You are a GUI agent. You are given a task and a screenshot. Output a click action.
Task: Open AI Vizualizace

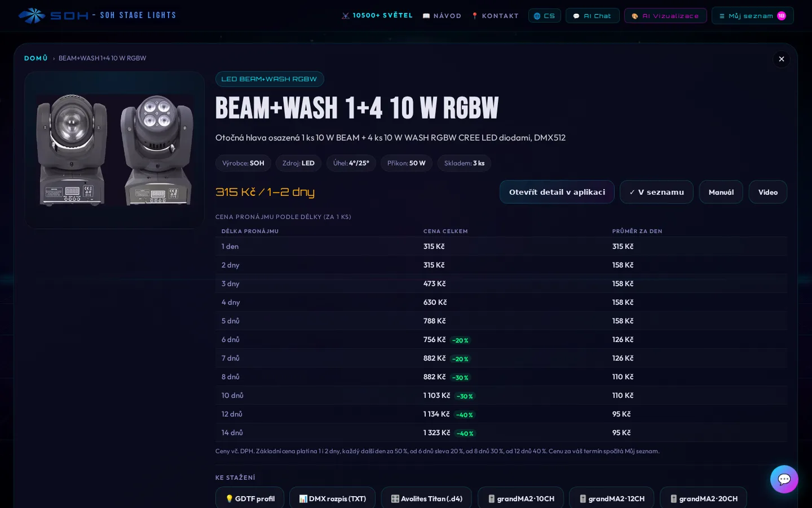coord(665,16)
